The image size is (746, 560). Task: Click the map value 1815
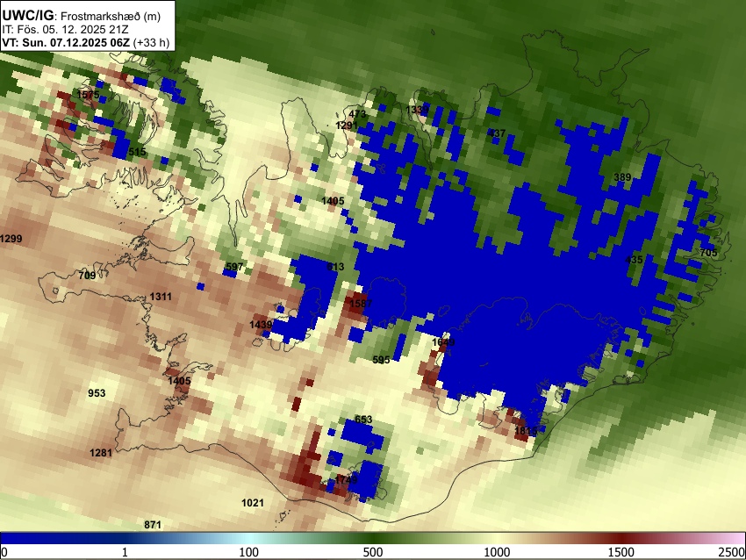pyautogui.click(x=526, y=431)
